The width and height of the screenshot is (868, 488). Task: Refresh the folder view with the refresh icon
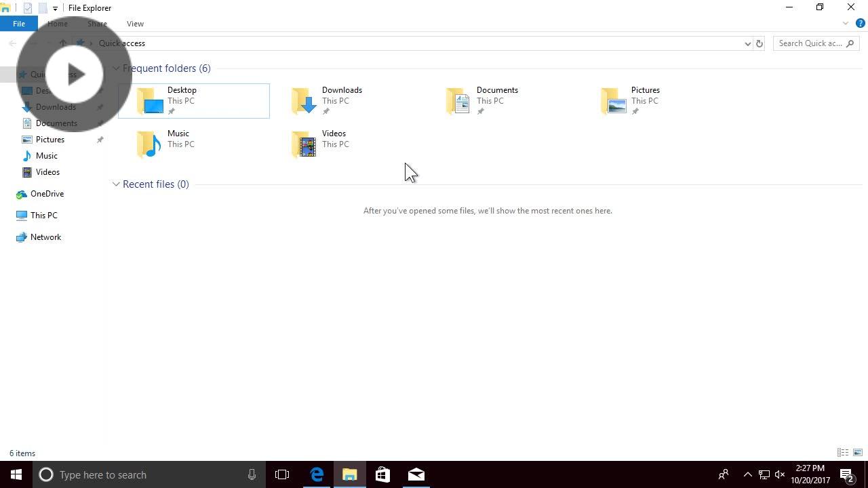pyautogui.click(x=759, y=43)
